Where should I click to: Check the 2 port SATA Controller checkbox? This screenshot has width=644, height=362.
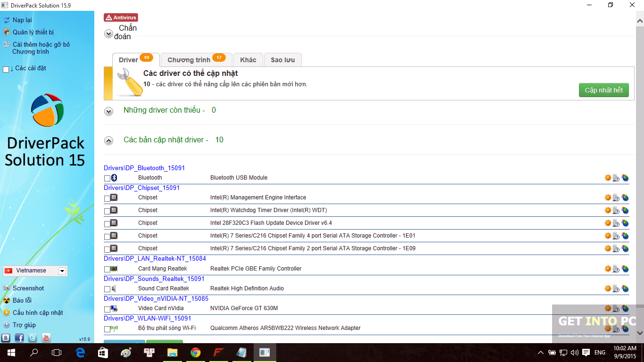pos(107,249)
